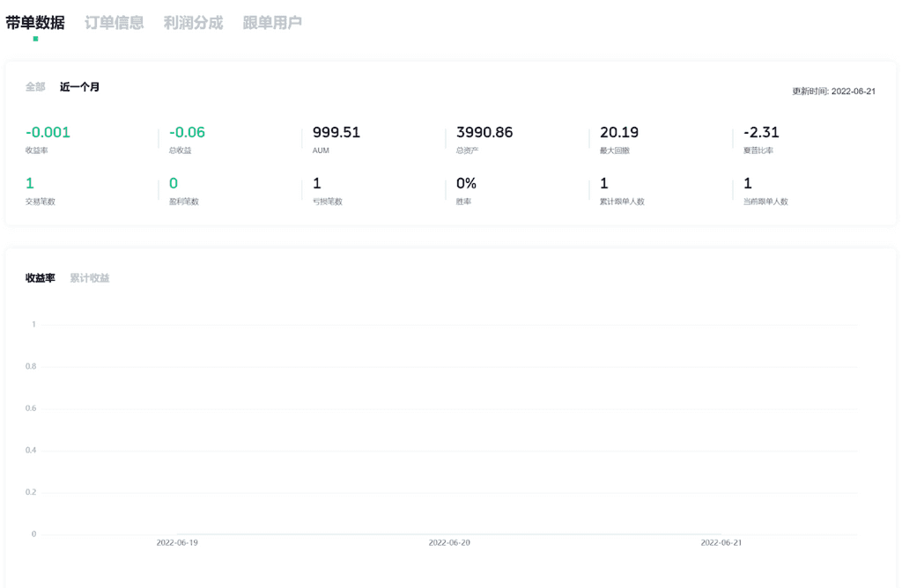Select the 带单数据 tab
The height and width of the screenshot is (588, 902).
tap(35, 23)
